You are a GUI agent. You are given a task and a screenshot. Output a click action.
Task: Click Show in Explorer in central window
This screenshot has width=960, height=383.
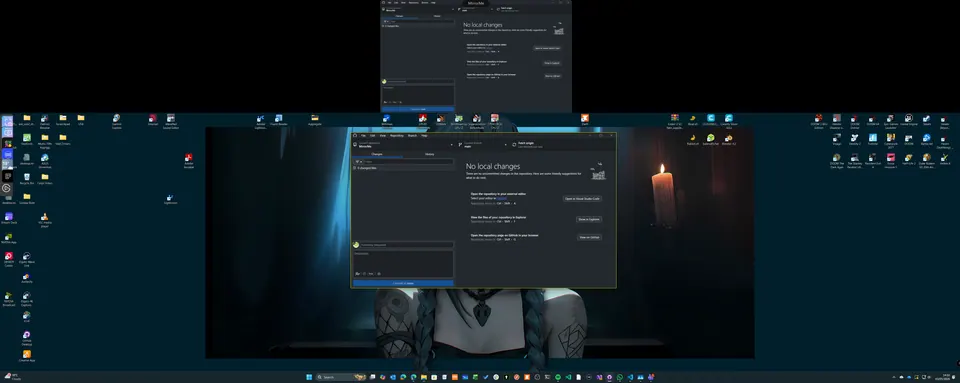pos(589,219)
